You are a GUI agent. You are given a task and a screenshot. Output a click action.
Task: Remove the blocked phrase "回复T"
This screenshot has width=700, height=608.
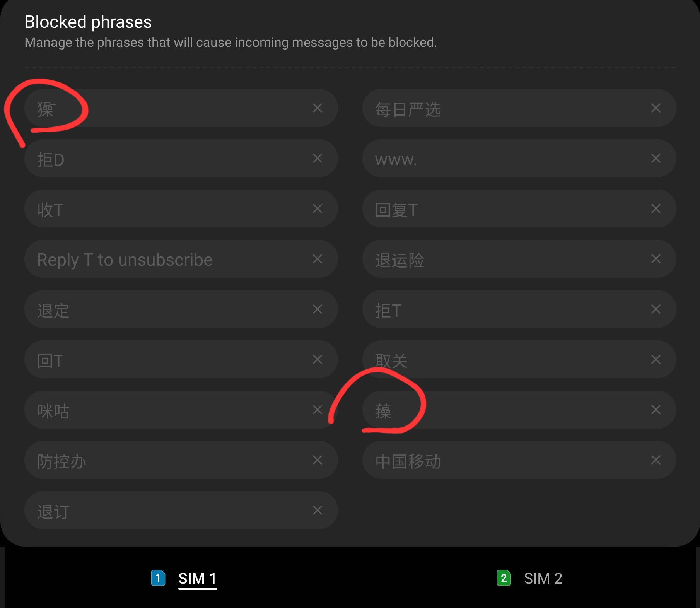(656, 209)
